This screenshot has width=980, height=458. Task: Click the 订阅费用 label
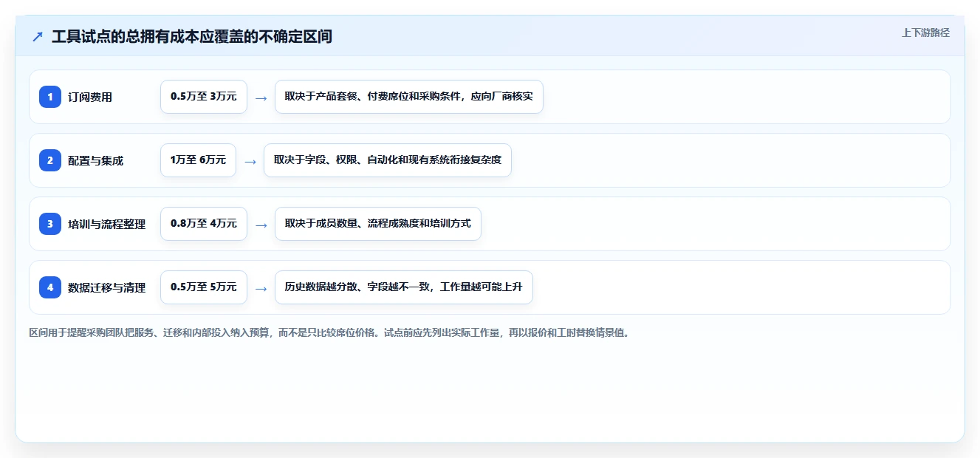pos(90,97)
